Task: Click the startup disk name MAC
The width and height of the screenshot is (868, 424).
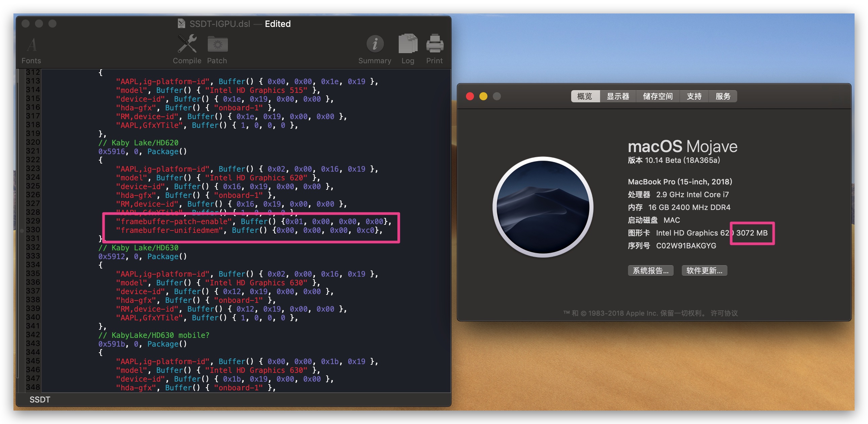Action: tap(672, 220)
